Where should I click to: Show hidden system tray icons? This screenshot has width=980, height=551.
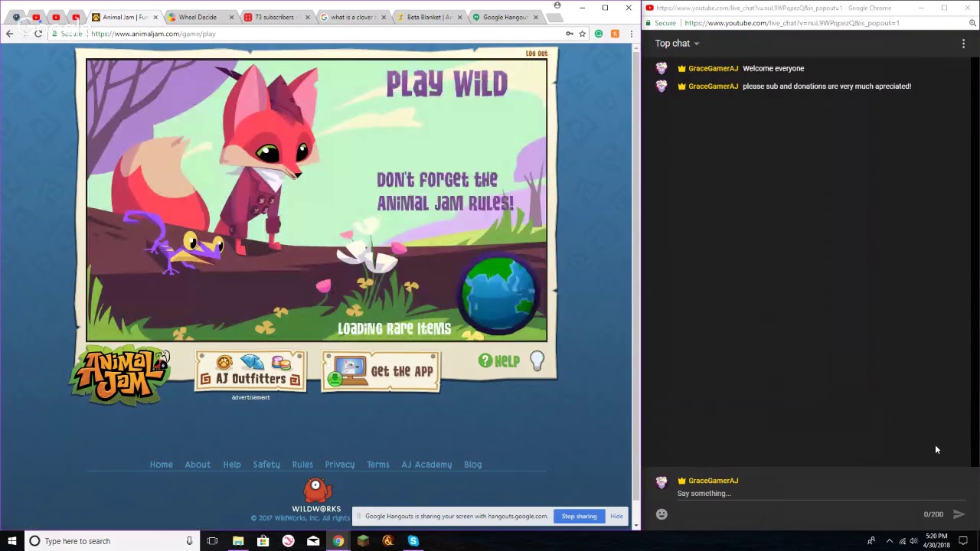(889, 541)
